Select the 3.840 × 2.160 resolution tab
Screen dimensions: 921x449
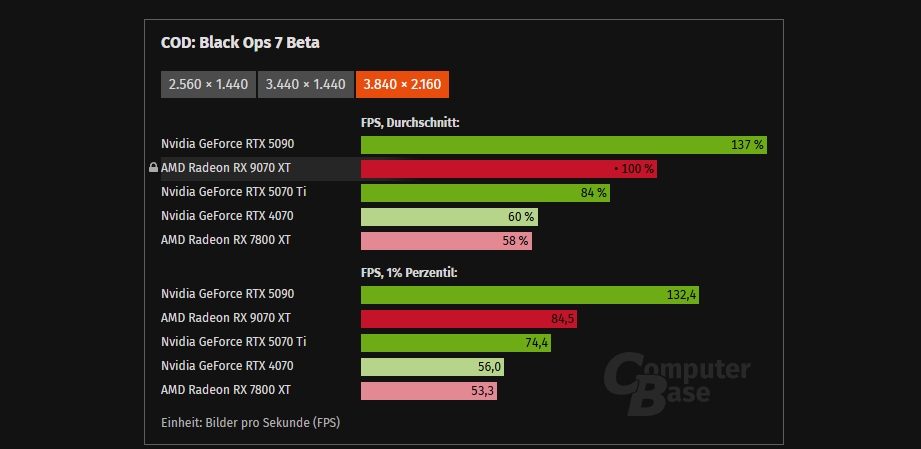point(402,84)
